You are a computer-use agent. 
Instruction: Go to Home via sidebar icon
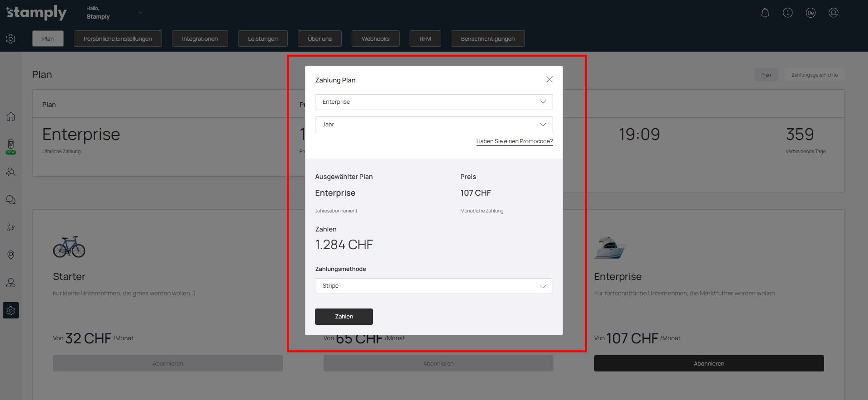[11, 116]
